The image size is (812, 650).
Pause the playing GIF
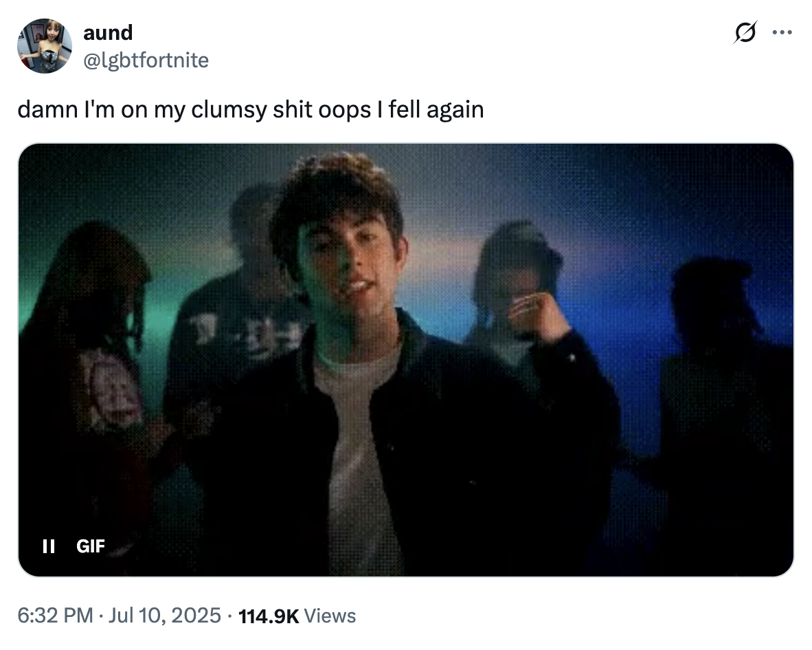point(48,546)
